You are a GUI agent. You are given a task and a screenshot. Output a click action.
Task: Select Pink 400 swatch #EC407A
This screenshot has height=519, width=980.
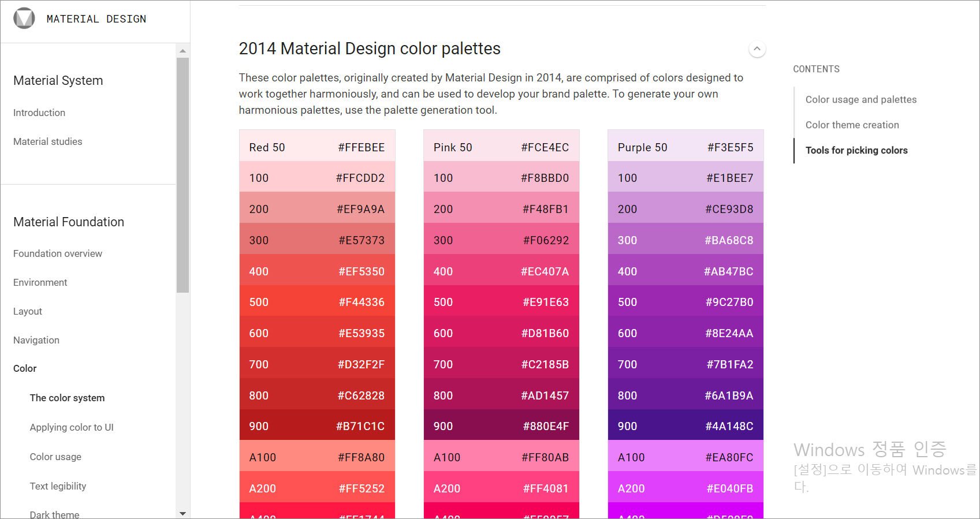tap(501, 270)
